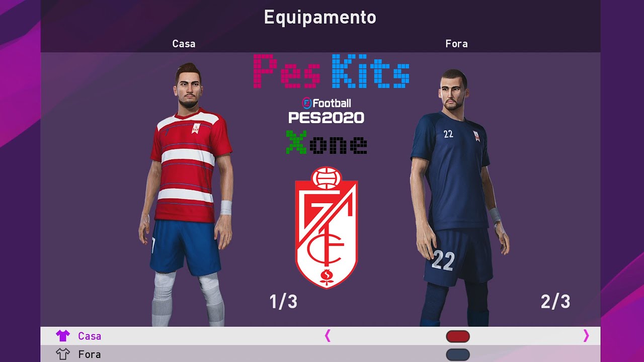Click the eFootball PES2020 logo
This screenshot has width=644, height=362.
tap(326, 111)
